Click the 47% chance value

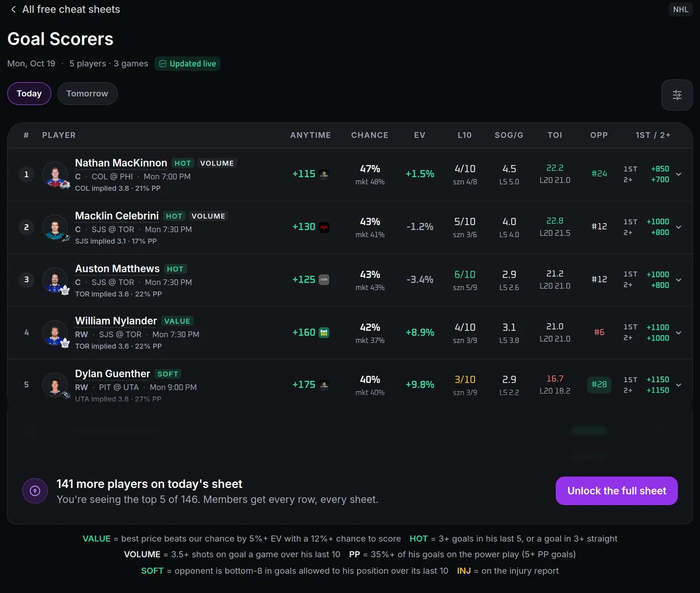(x=370, y=169)
